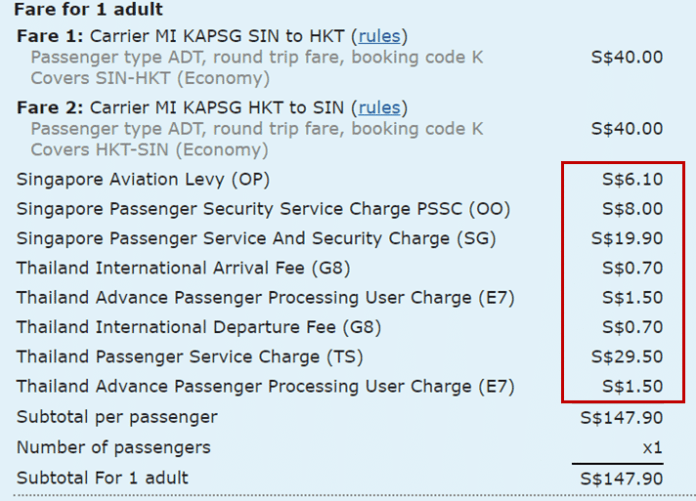The height and width of the screenshot is (501, 696).
Task: Click the Singapore Aviation Levy (OP) label
Action: tap(143, 180)
